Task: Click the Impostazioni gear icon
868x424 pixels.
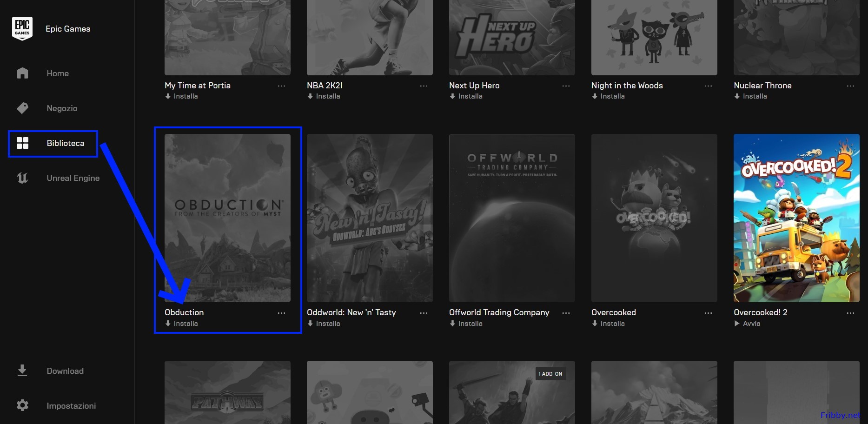Action: pos(22,405)
